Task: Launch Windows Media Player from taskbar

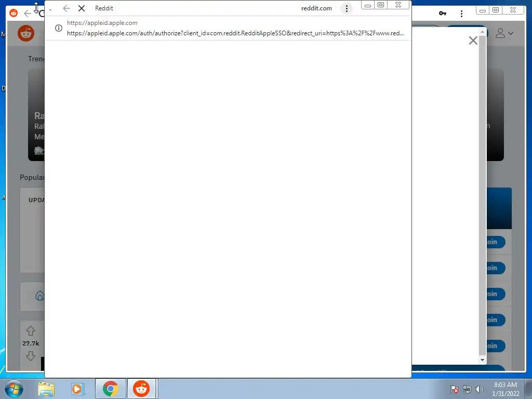Action: click(77, 389)
